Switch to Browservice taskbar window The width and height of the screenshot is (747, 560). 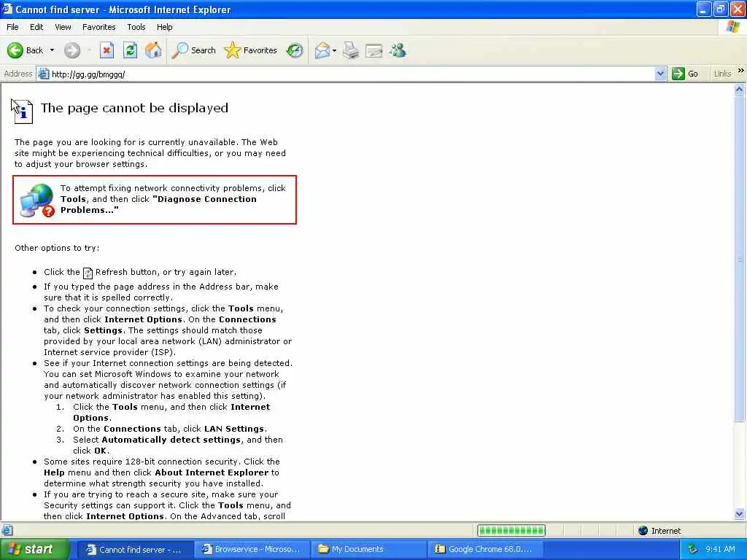tap(252, 550)
